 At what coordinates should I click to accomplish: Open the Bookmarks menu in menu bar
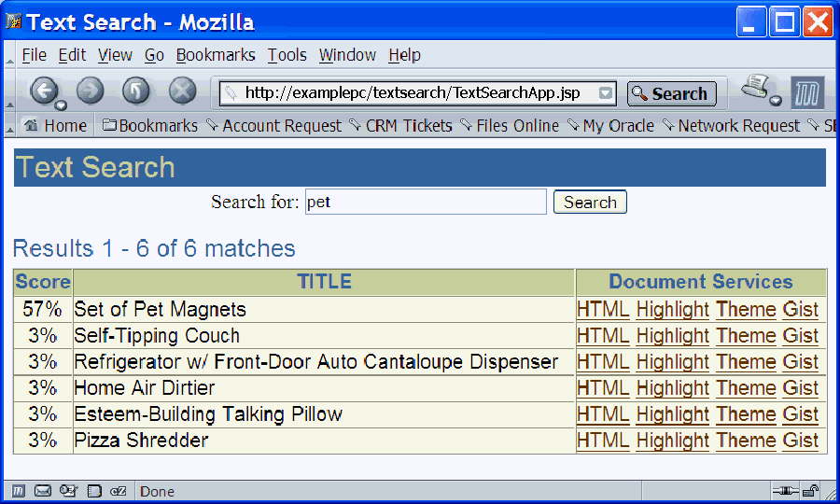click(215, 55)
